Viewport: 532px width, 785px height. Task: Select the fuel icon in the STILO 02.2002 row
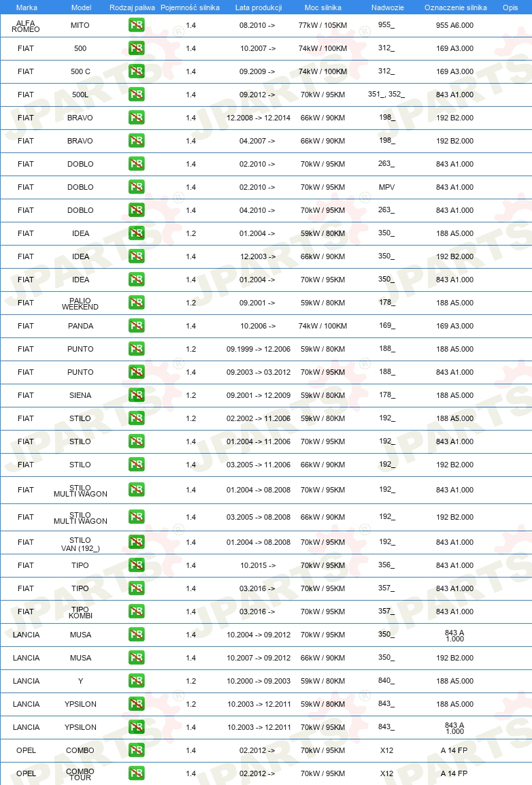pyautogui.click(x=136, y=418)
